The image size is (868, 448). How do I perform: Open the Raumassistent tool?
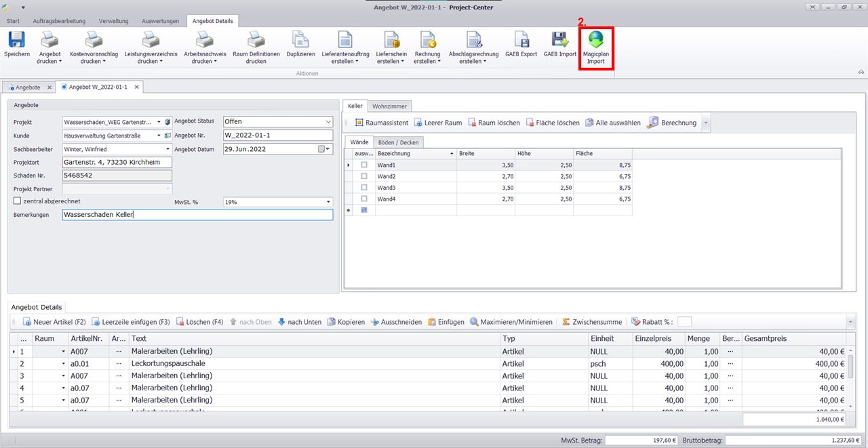click(x=382, y=123)
